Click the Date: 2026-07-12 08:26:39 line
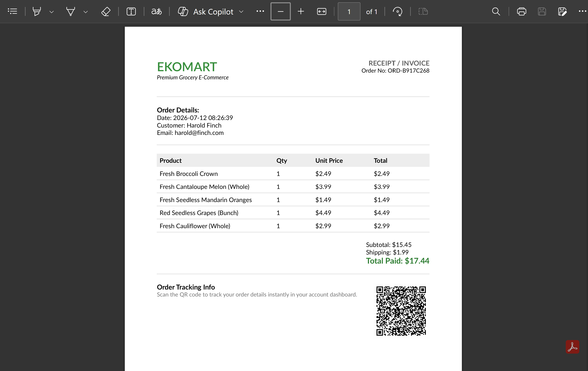 coord(195,118)
